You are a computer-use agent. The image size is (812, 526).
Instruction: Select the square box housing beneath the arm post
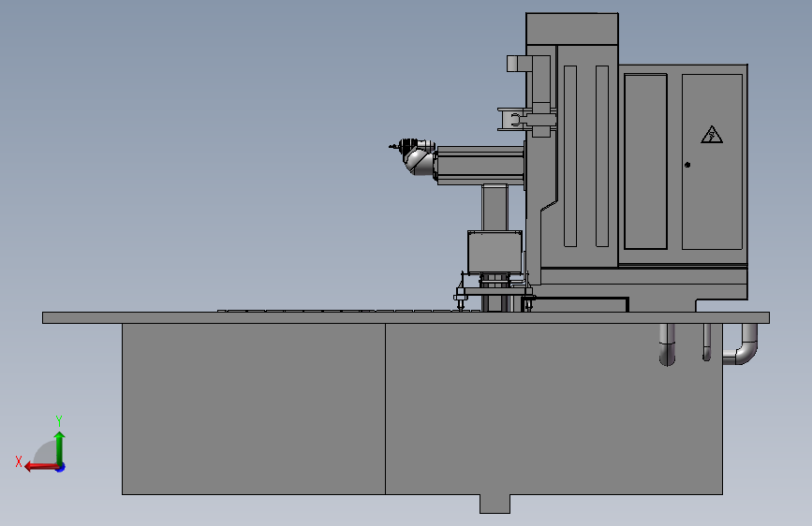[495, 252]
